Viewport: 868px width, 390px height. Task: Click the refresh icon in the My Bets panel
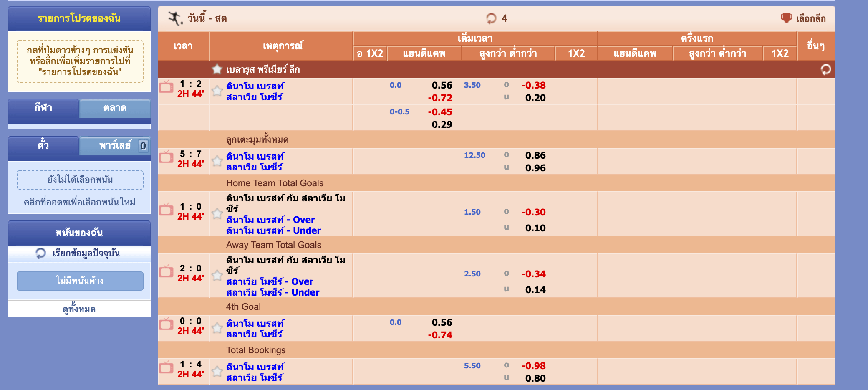40,253
